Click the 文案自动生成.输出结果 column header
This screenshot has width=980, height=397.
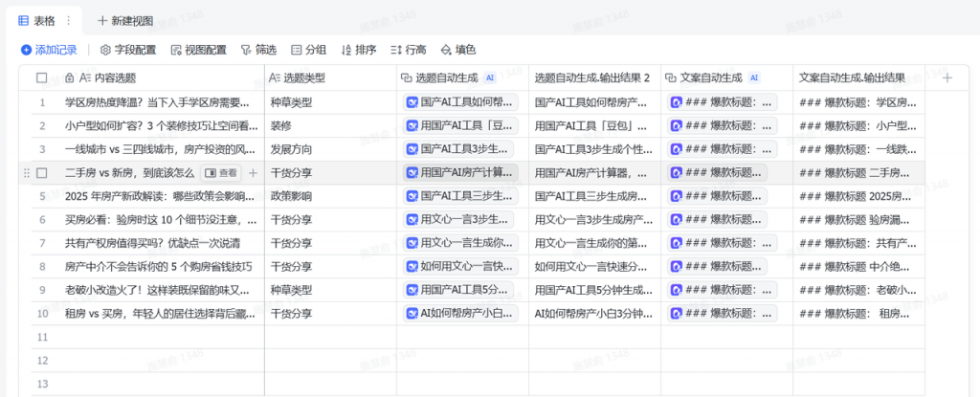pos(858,78)
